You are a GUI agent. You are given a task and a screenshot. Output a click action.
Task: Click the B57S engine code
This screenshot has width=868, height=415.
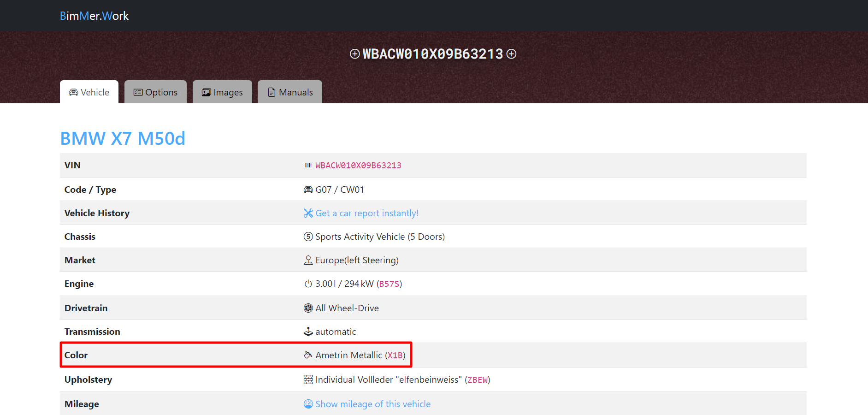(x=389, y=284)
